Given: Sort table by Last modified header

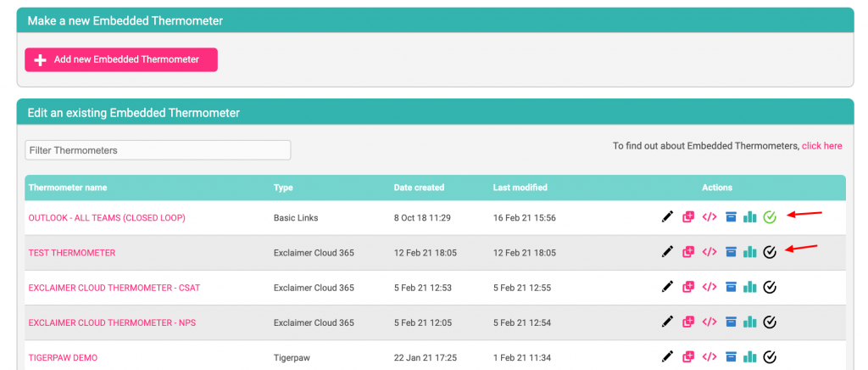Looking at the screenshot, I should pos(520,188).
